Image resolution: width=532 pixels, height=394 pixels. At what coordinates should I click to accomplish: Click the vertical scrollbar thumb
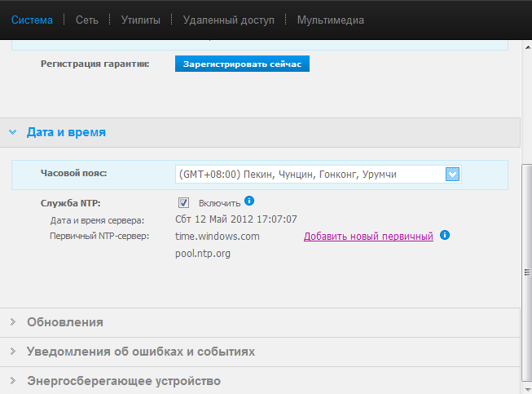coord(527,272)
